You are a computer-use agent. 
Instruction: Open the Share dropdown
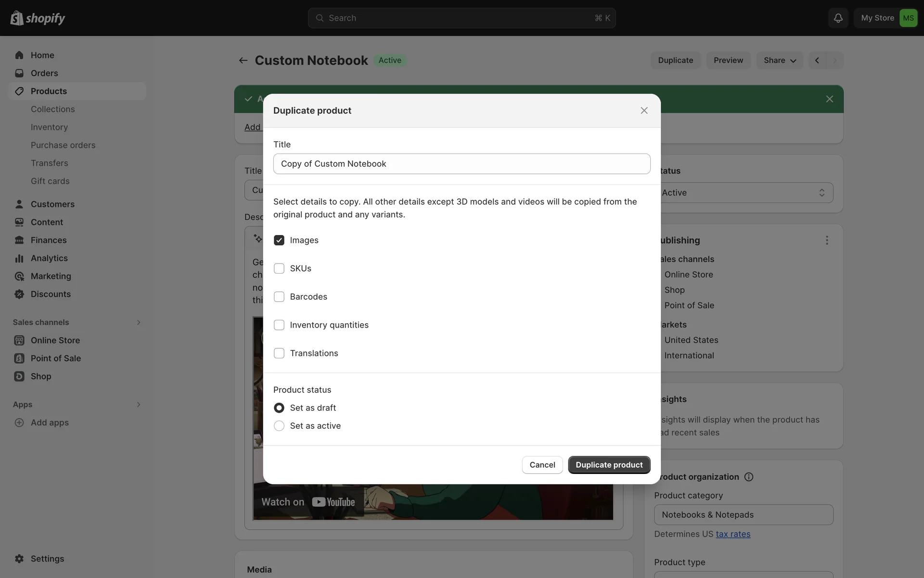coord(779,60)
